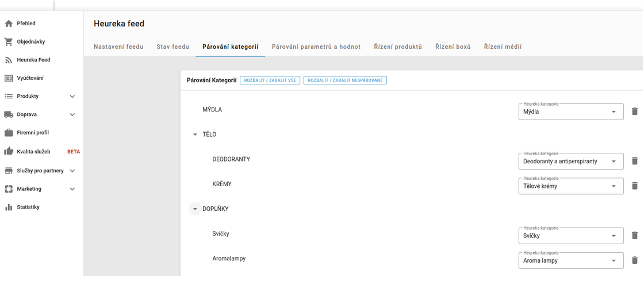Click trash icon for DEODORANTY row
The width and height of the screenshot is (644, 281).
[x=634, y=161]
